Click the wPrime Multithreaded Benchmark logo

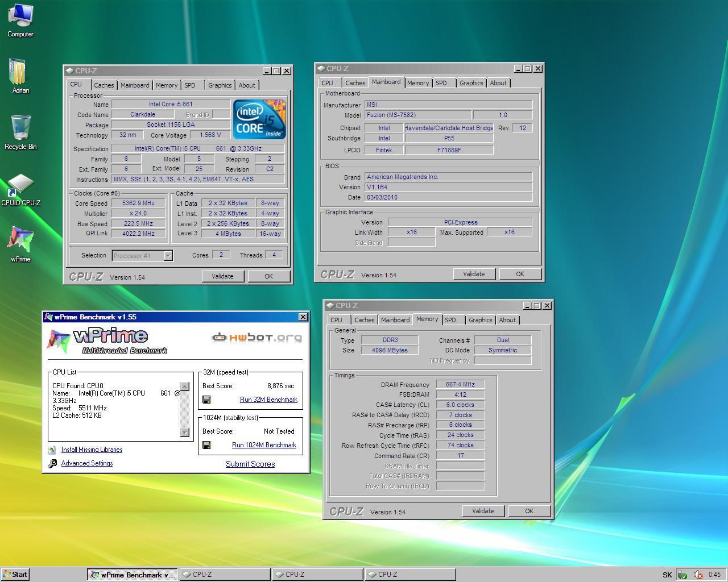107,341
